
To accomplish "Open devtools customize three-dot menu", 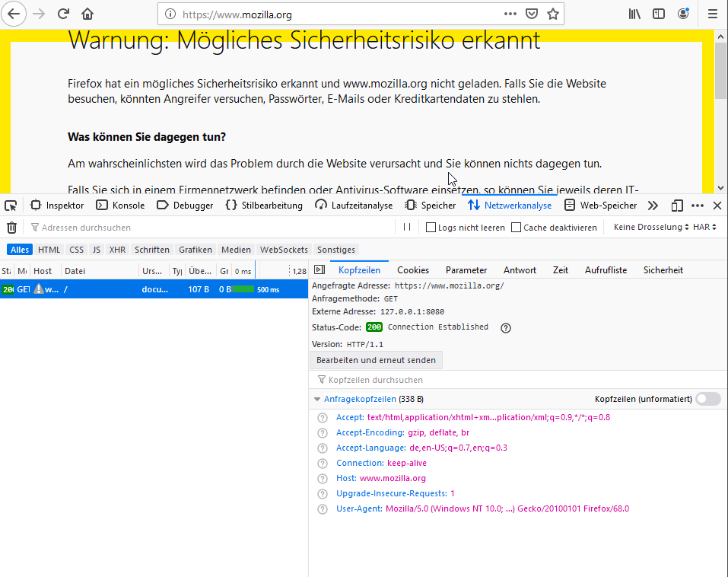I will click(x=698, y=206).
